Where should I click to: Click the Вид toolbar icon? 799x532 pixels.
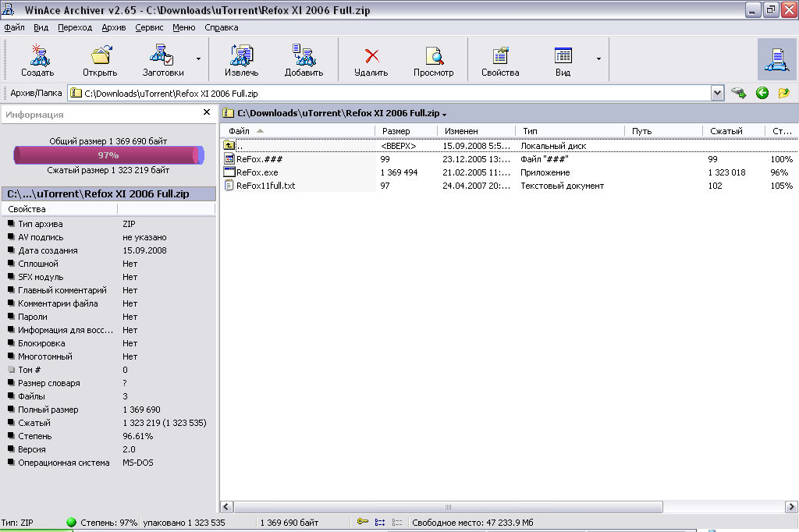pos(563,55)
